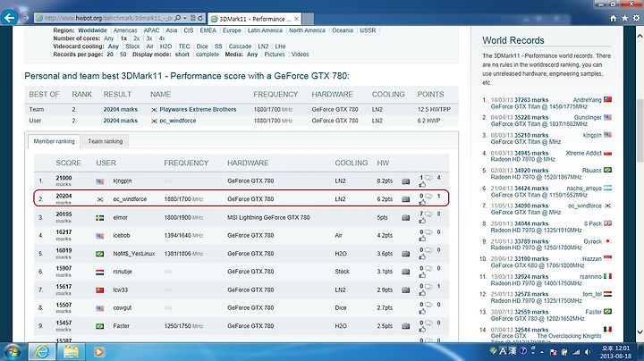Image resolution: width=644 pixels, height=361 pixels.
Task: Filter cooling by Cascade
Action: pyautogui.click(x=240, y=46)
